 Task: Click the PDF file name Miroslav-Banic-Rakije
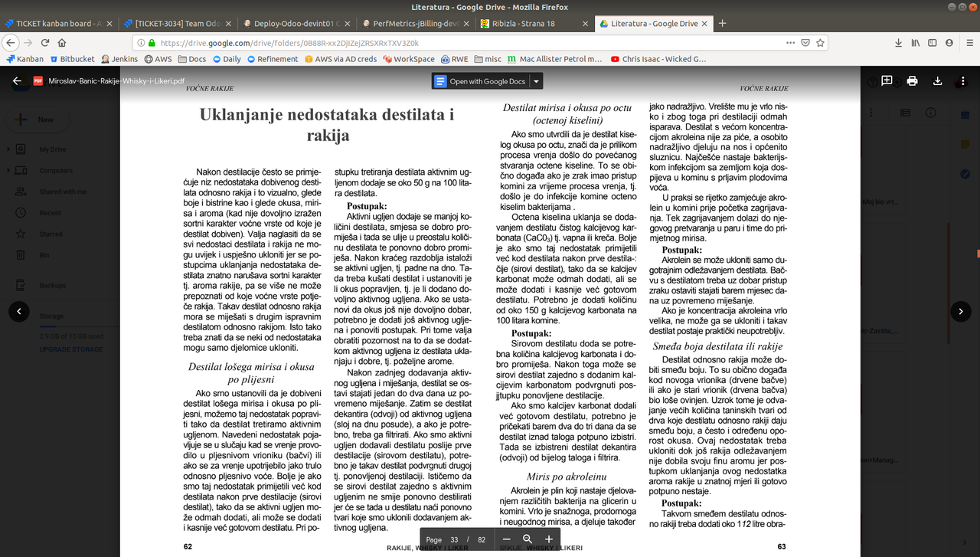coord(116,80)
